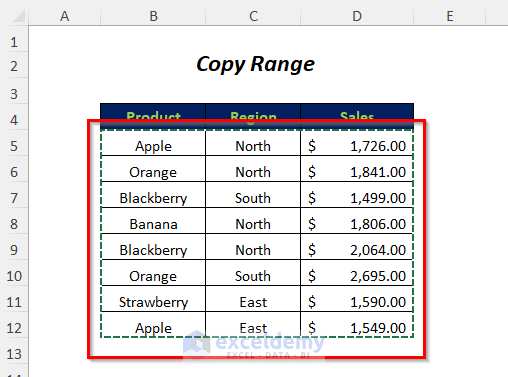Select column C header
This screenshot has height=377, width=508.
point(253,16)
